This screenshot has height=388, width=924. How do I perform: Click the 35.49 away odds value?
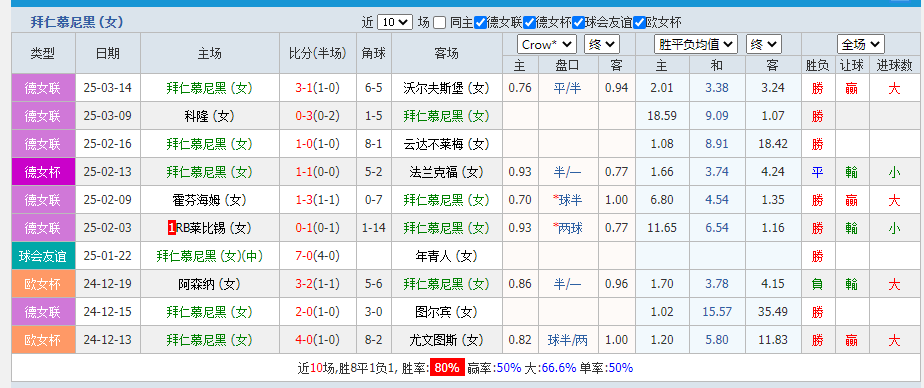click(x=773, y=311)
